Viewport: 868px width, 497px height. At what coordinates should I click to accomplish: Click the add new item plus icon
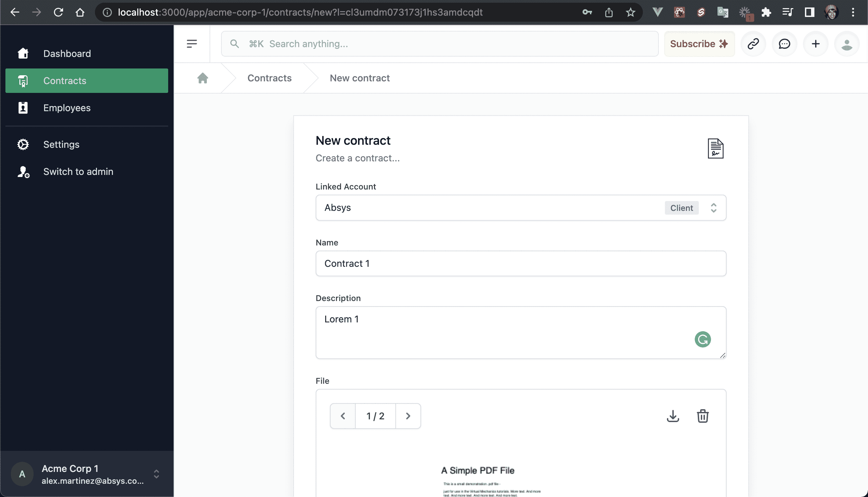[815, 43]
